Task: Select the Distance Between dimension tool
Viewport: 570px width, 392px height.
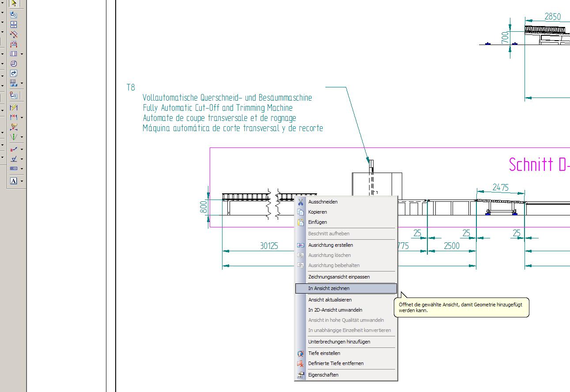Action: pos(14,117)
